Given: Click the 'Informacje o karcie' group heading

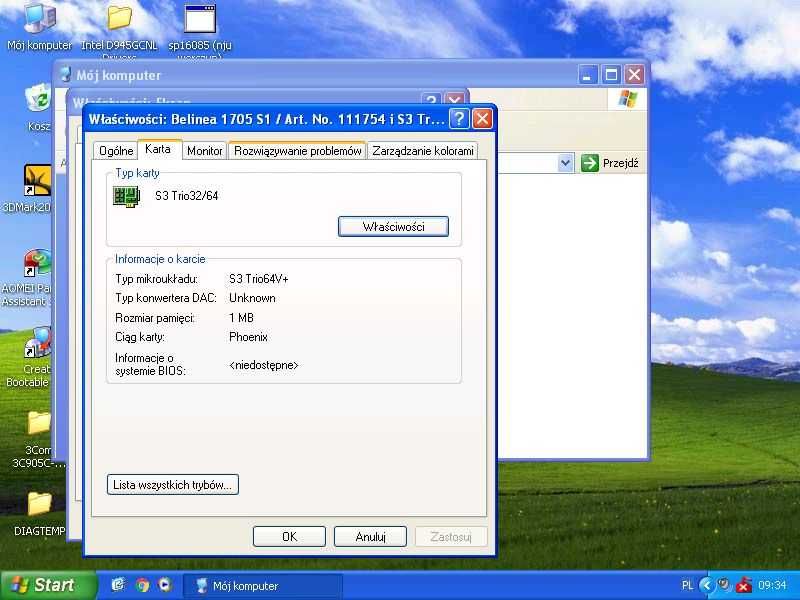Looking at the screenshot, I should (x=160, y=259).
